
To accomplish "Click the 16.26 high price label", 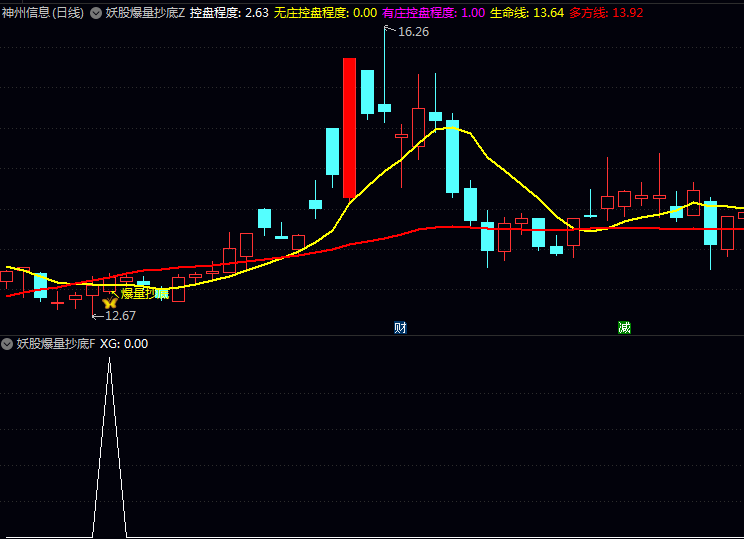I will coord(413,32).
